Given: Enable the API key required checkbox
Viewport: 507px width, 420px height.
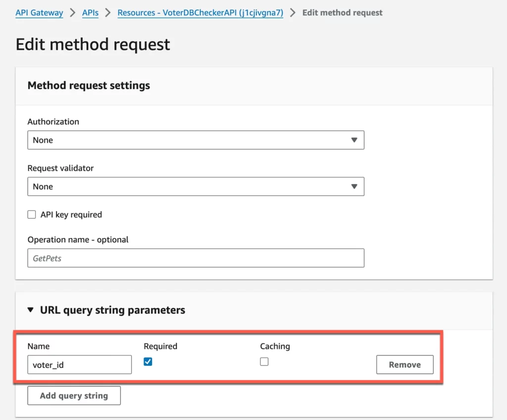Looking at the screenshot, I should click(32, 215).
